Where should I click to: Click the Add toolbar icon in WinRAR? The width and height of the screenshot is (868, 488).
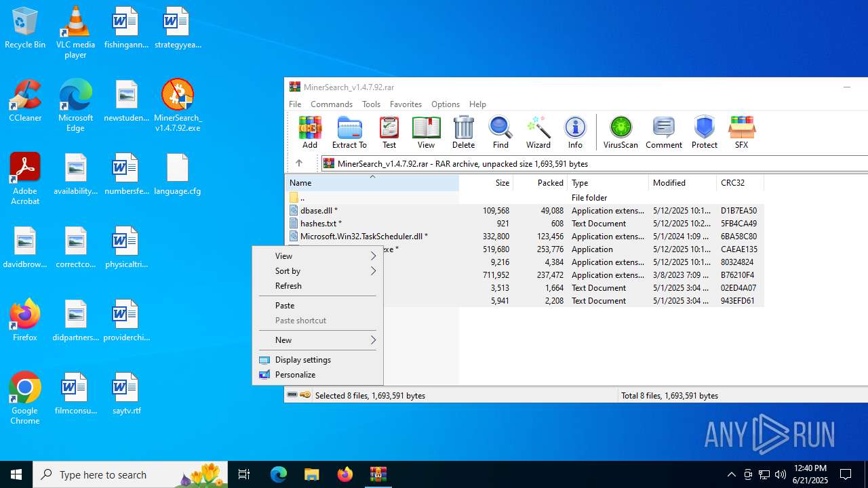pos(310,132)
